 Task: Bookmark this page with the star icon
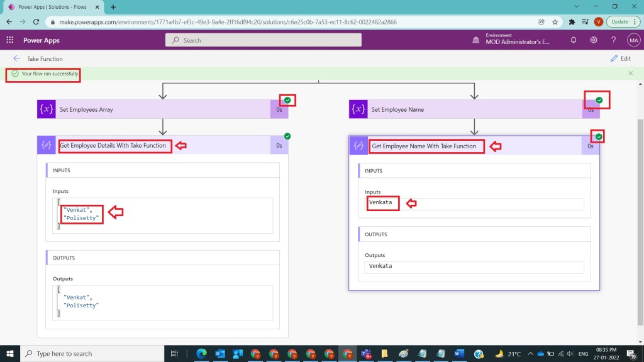[555, 21]
